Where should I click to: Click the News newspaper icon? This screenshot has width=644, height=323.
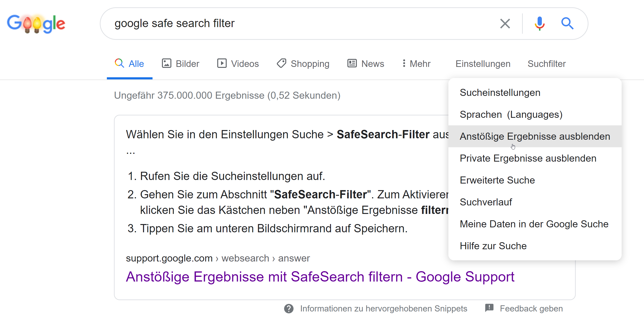(351, 63)
